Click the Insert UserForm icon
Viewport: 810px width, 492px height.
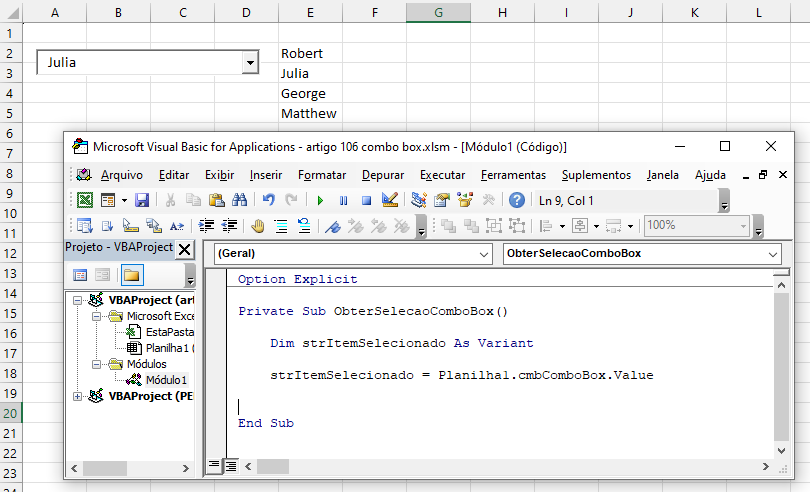pos(108,201)
